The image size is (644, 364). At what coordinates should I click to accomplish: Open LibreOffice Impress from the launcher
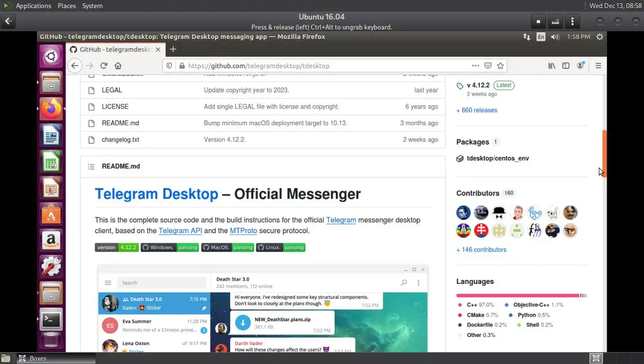51,188
